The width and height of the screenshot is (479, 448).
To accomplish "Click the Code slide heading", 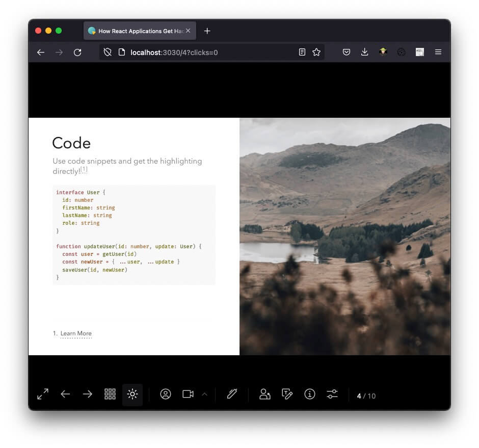I will [x=71, y=143].
